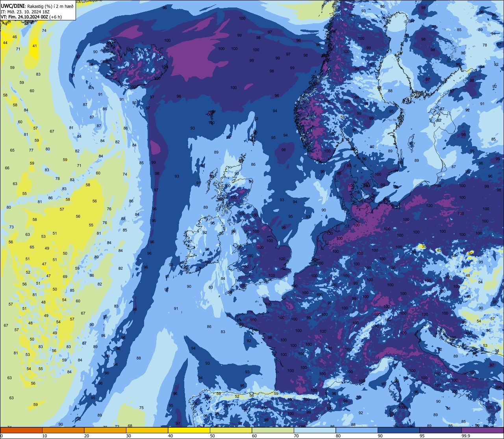Image resolution: width=504 pixels, height=439 pixels.
Task: Click the bright yellow 40–50 legend swatch
Action: [x=189, y=430]
